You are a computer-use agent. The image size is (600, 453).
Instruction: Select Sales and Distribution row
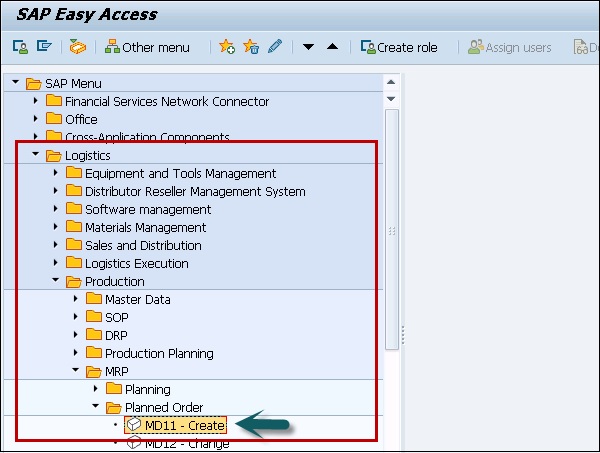tap(193, 245)
